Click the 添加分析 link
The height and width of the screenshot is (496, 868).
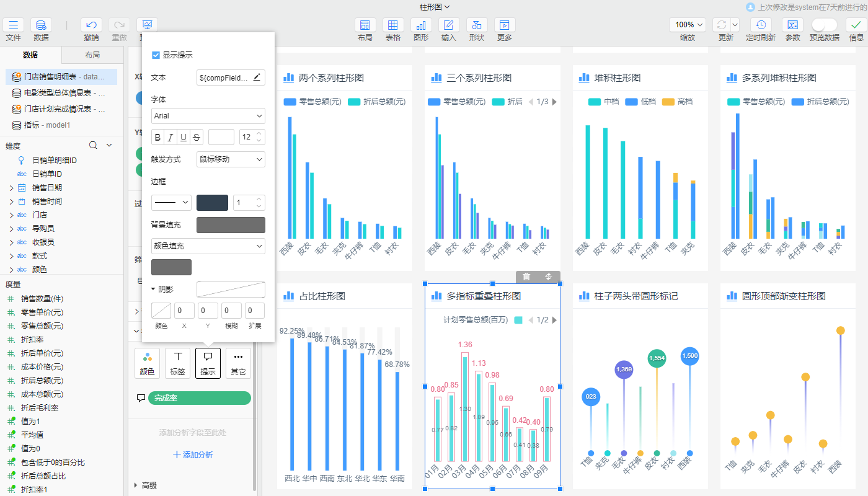pos(193,455)
